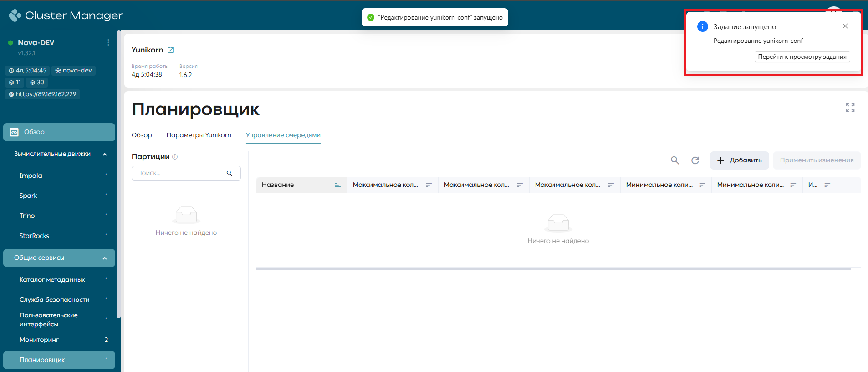Open filter of first Минимальное коли... column
This screenshot has width=868, height=372.
point(702,185)
